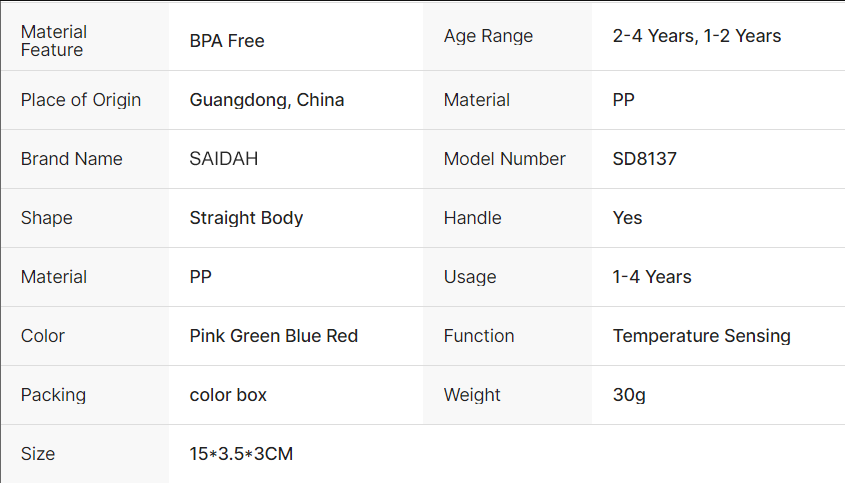845x483 pixels.
Task: Select the SAIDAH brand value
Action: (x=224, y=159)
